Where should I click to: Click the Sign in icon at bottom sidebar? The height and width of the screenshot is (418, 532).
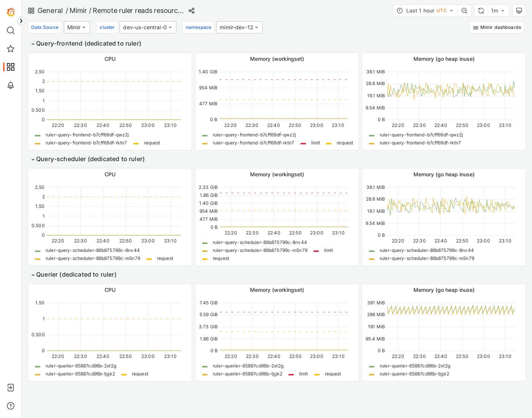click(11, 388)
